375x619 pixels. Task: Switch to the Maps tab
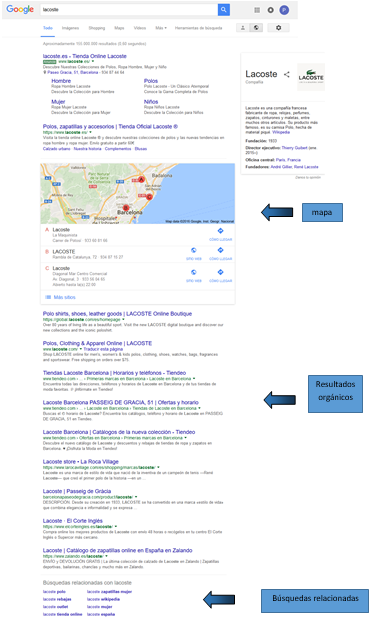[119, 28]
